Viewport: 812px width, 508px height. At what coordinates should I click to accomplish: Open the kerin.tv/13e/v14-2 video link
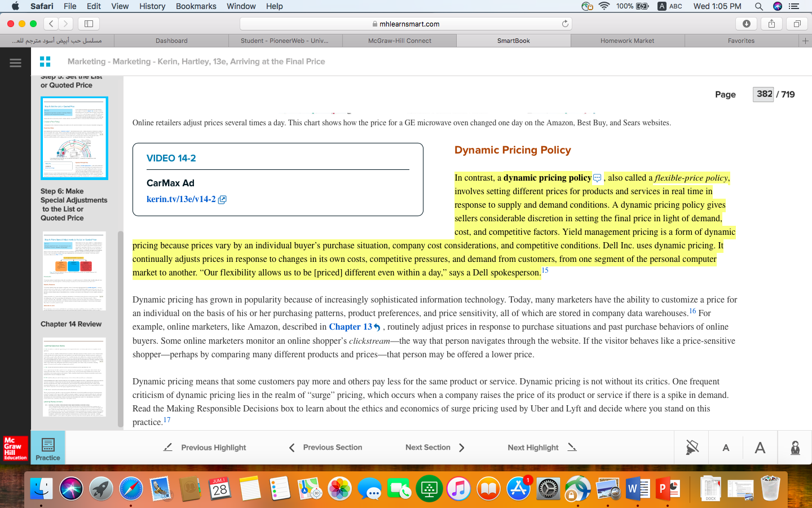[x=186, y=199]
